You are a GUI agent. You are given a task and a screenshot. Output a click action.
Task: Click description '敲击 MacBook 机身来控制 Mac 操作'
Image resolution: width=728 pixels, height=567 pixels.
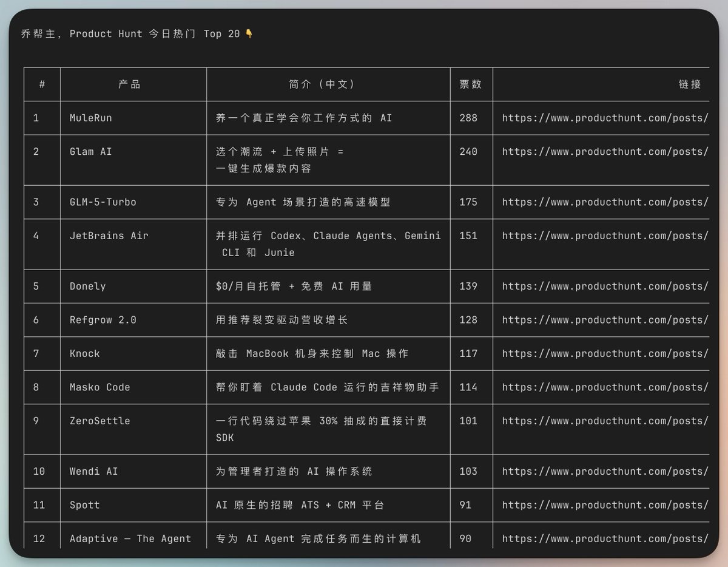tap(312, 353)
